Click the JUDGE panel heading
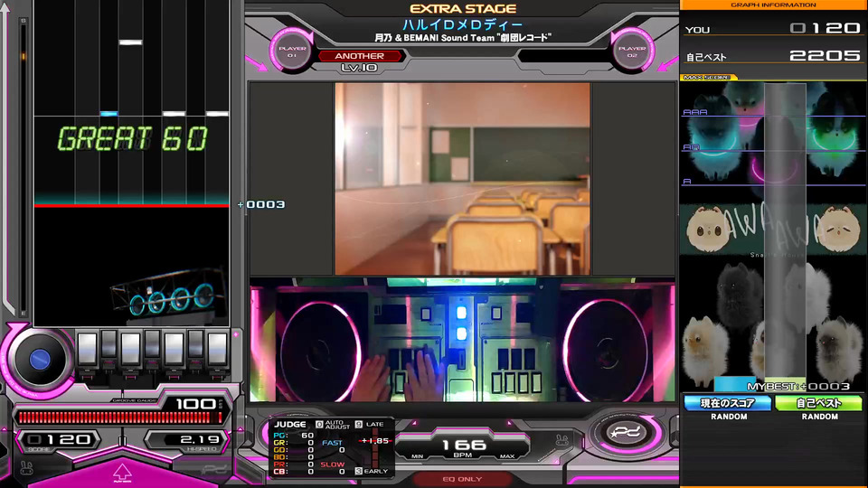868x488 pixels. 290,425
